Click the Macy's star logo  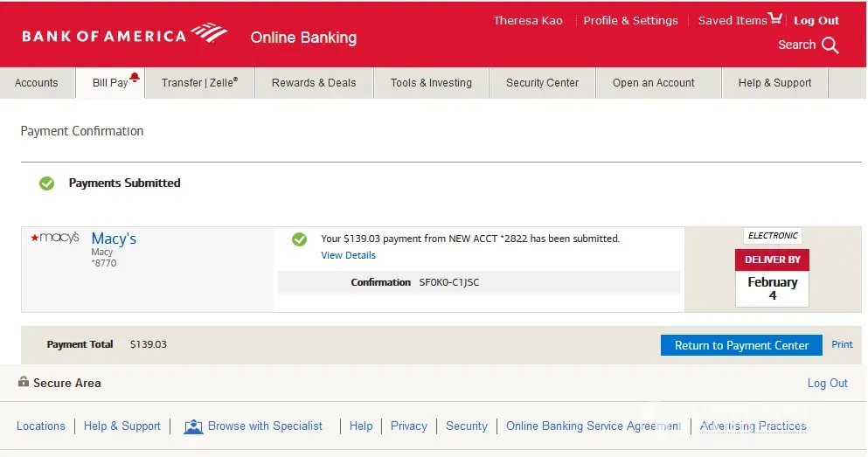coord(55,238)
